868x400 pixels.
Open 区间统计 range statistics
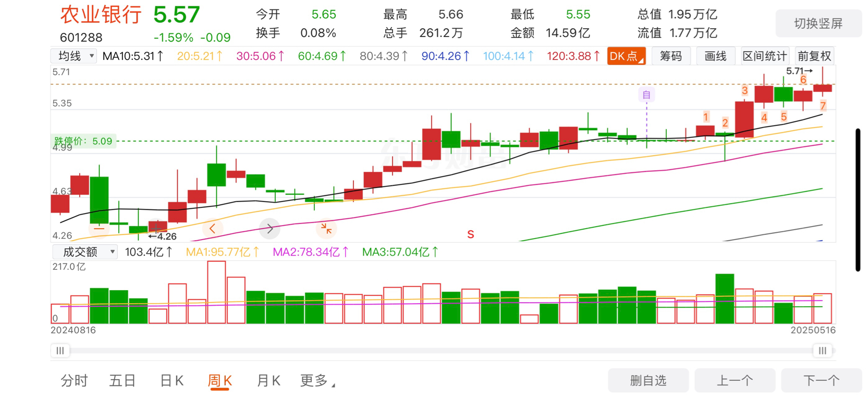(x=765, y=56)
